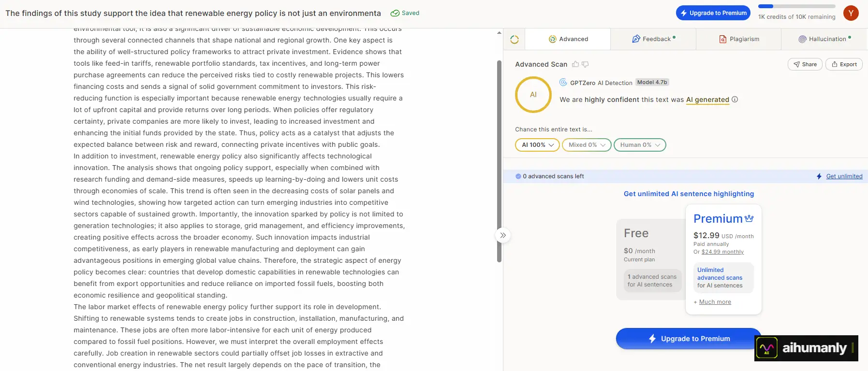Click '1 advanced scans for AI sentences' box

point(653,281)
